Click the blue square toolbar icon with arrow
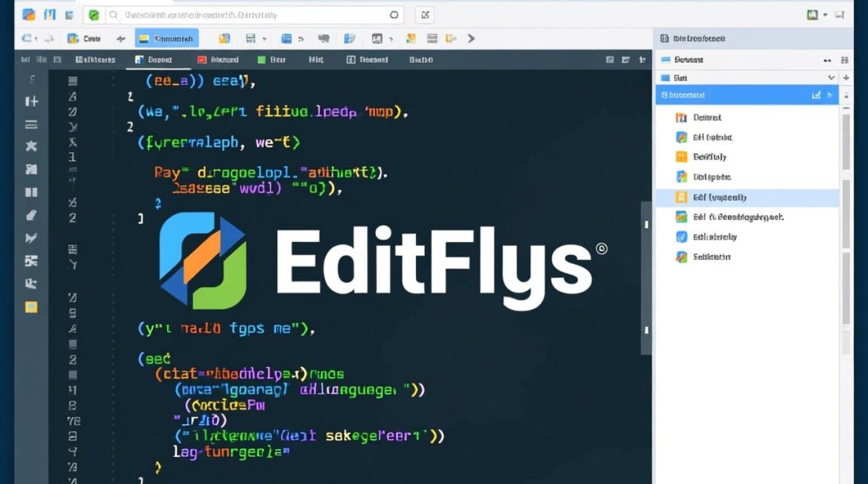 click(287, 39)
